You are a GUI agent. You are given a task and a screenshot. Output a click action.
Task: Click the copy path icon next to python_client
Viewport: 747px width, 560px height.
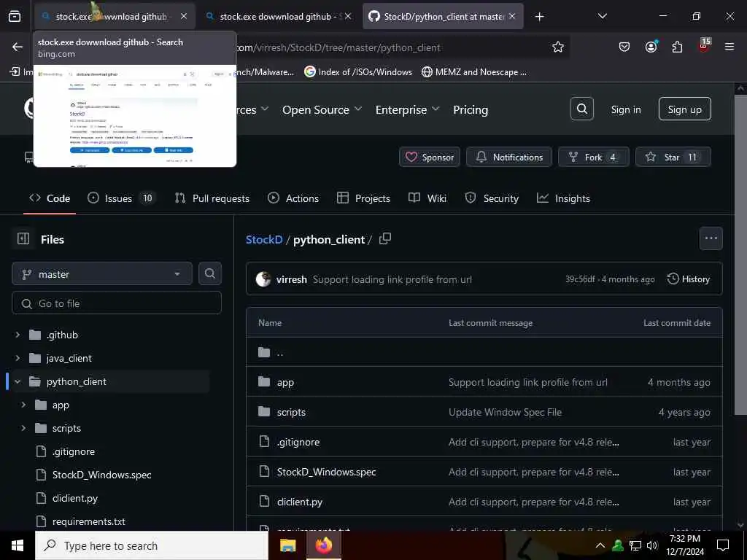[385, 238]
